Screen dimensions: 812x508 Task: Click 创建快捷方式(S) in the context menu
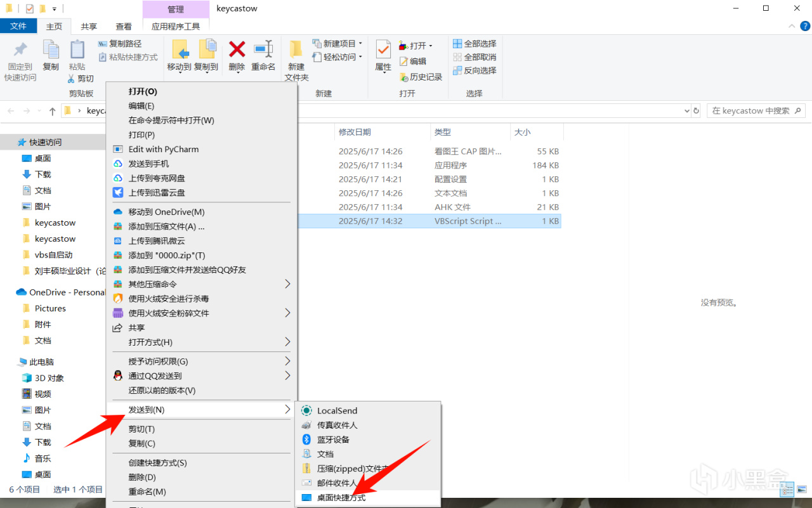tap(201, 463)
